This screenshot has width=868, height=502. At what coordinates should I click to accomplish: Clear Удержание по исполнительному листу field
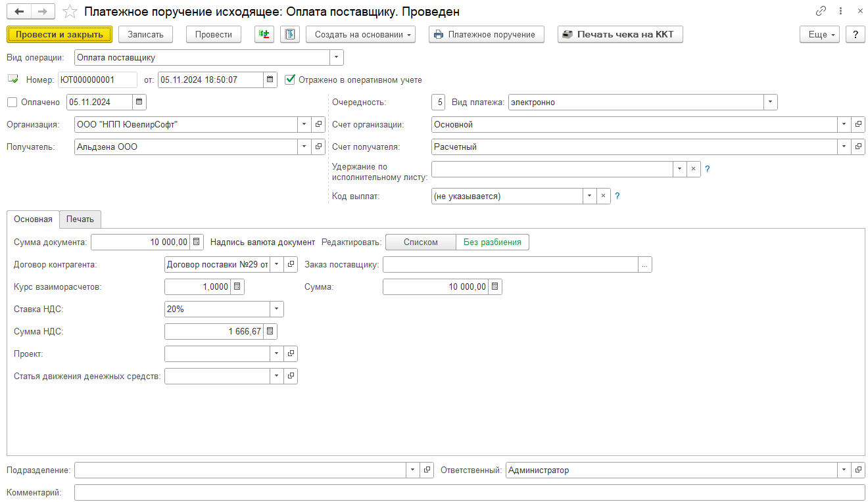pos(693,170)
